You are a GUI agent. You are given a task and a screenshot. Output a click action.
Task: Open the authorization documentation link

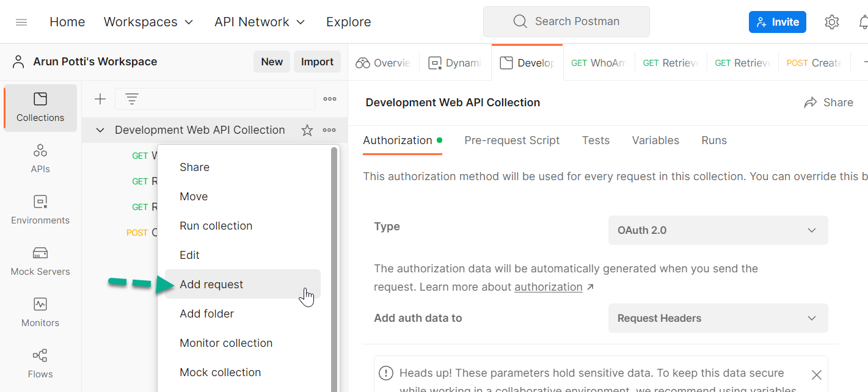click(x=549, y=287)
